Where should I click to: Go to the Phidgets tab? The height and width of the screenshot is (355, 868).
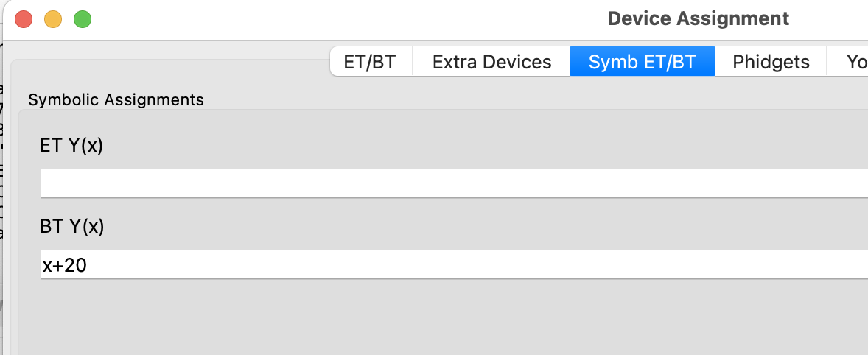tap(771, 61)
